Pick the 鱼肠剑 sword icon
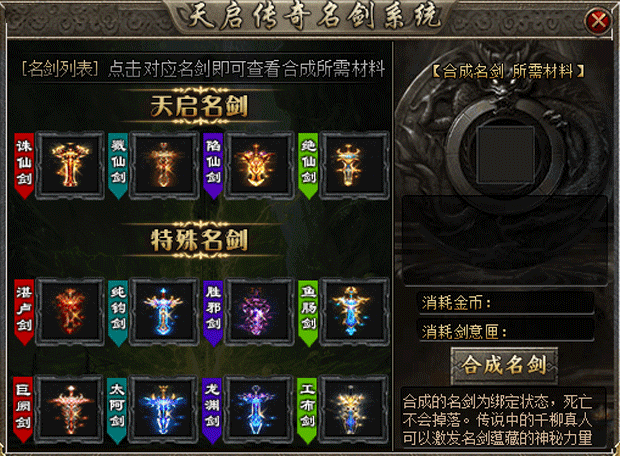Viewport: 620px width, 456px height. point(354,312)
